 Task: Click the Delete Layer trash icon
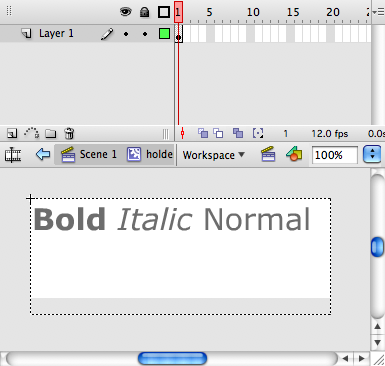coord(69,133)
